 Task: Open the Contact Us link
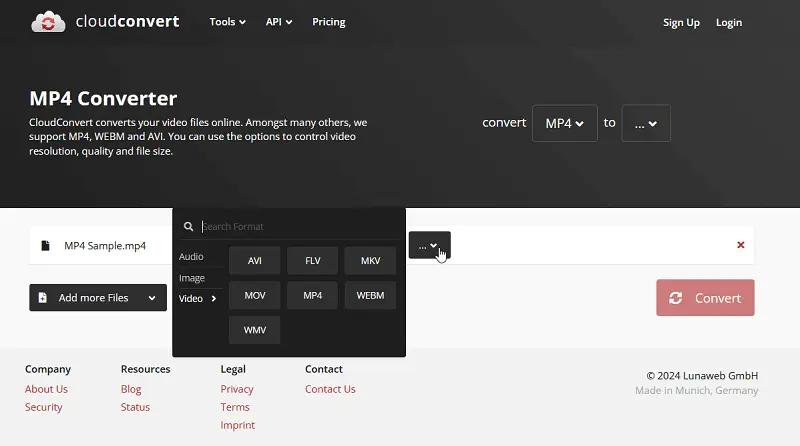[x=330, y=389]
